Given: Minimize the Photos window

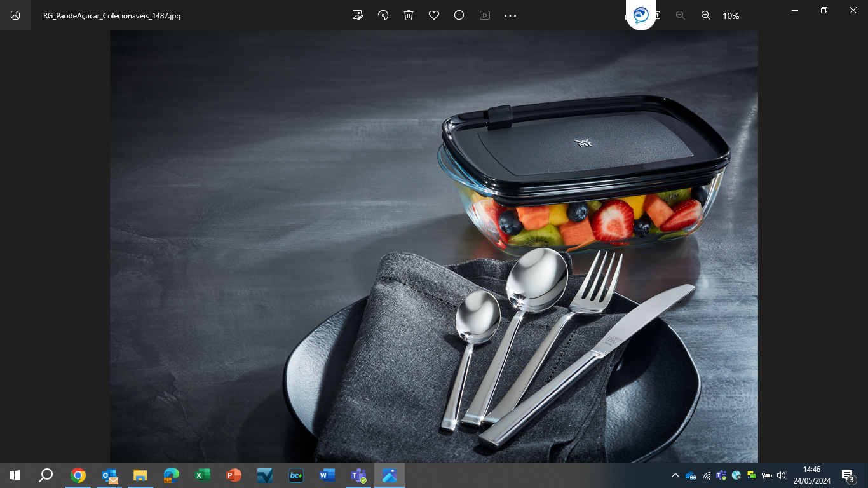Looking at the screenshot, I should point(795,10).
